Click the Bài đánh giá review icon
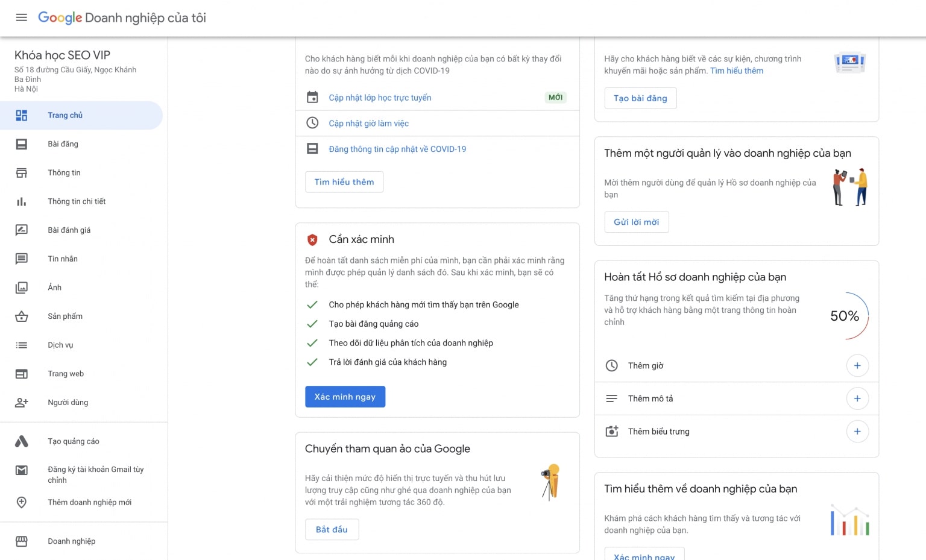Screen dimensions: 926x560 [22, 230]
